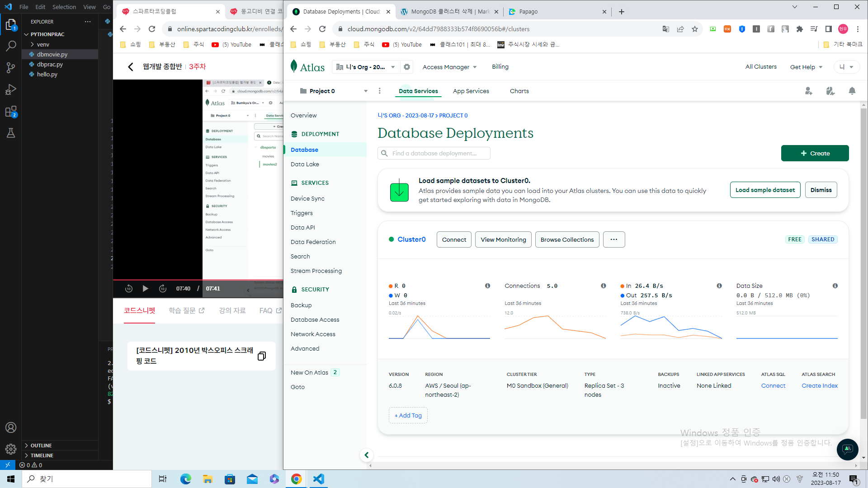
Task: Expand the Access Manager dropdown
Action: 449,67
